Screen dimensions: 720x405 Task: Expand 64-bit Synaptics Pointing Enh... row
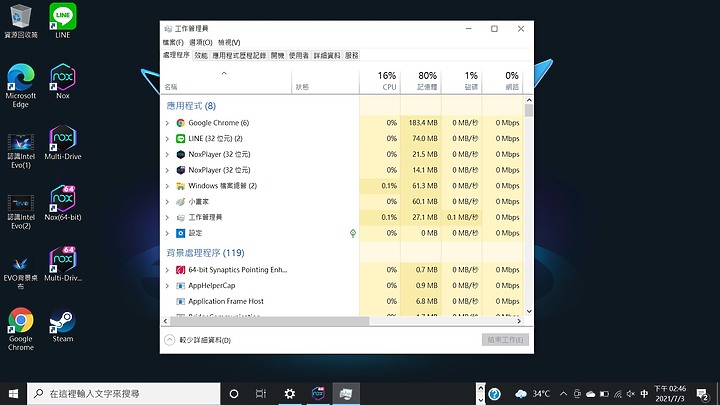(167, 270)
